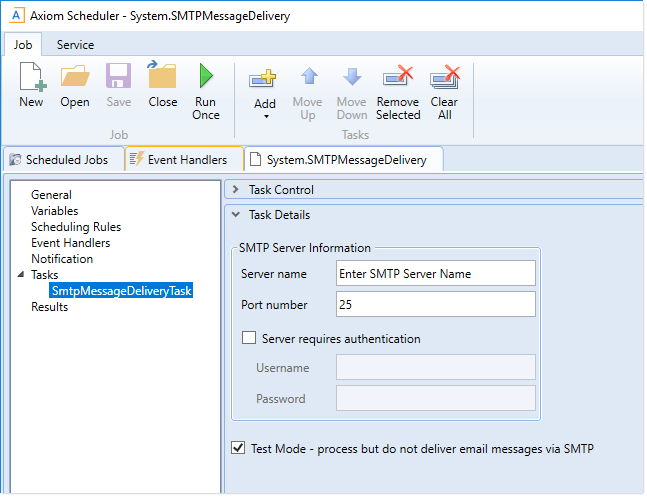Click the Remove Selected task icon
The image size is (647, 497).
click(x=398, y=76)
